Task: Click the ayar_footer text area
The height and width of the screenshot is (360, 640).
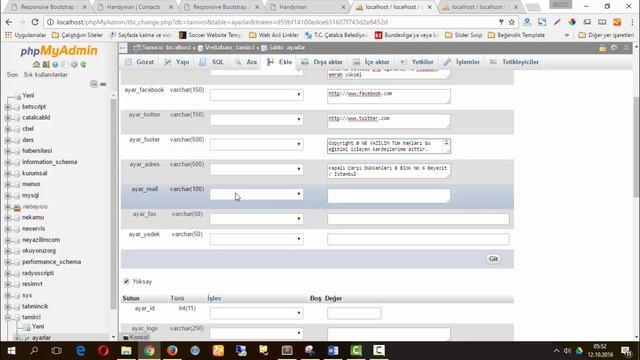Action: 389,146
